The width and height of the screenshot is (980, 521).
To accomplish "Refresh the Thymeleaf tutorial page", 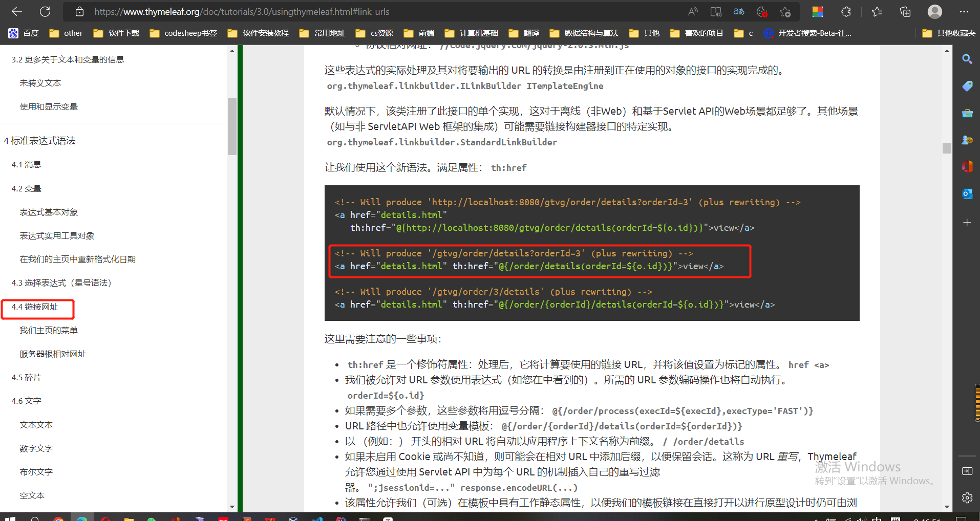I will 45,11.
